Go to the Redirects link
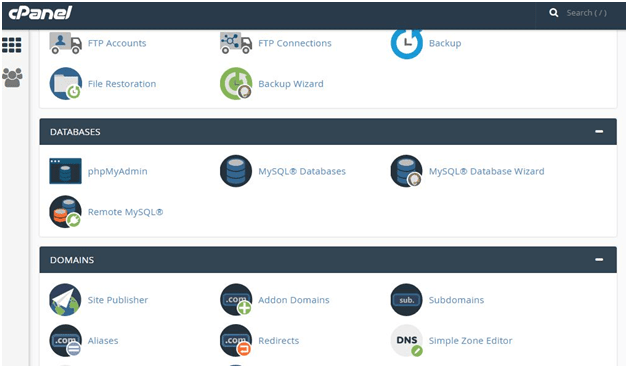Viewport: 628px width, 368px height. [279, 341]
